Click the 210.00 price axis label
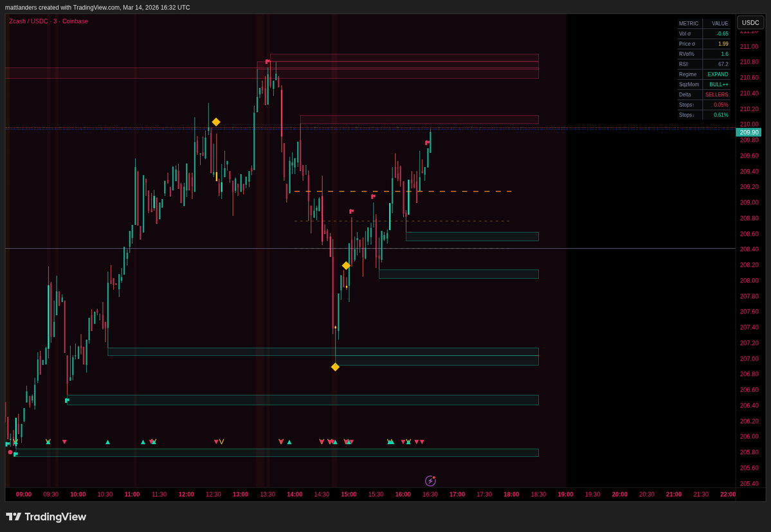 749,124
